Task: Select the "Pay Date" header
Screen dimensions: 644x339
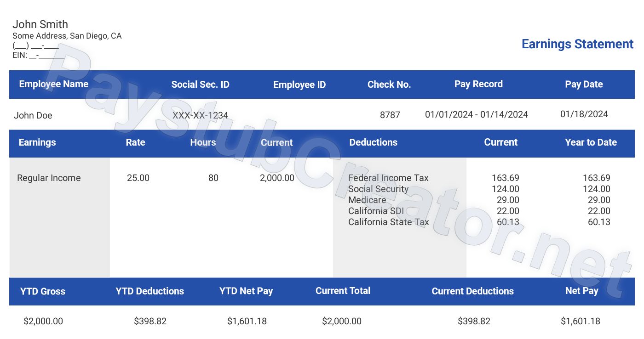Action: tap(584, 84)
